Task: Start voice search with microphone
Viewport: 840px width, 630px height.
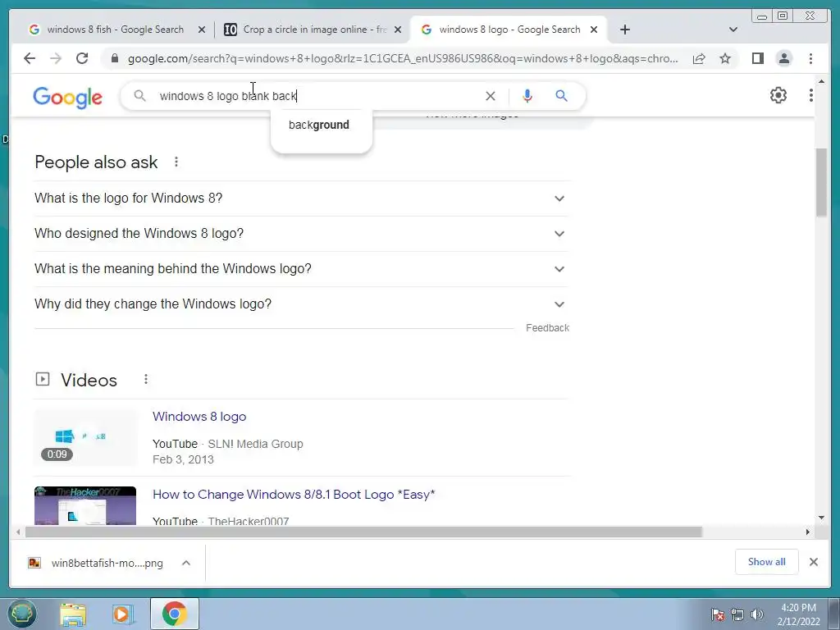Action: 527,96
